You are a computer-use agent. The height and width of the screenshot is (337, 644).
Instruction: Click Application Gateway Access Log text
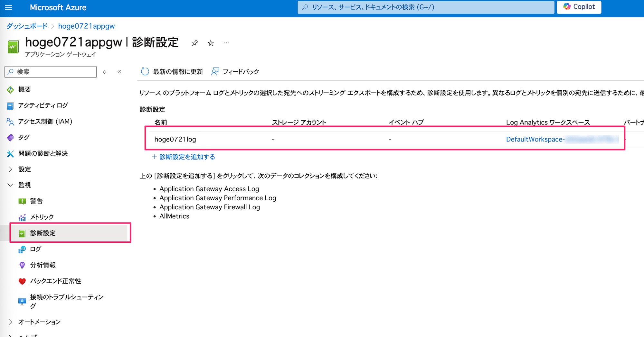coord(209,189)
